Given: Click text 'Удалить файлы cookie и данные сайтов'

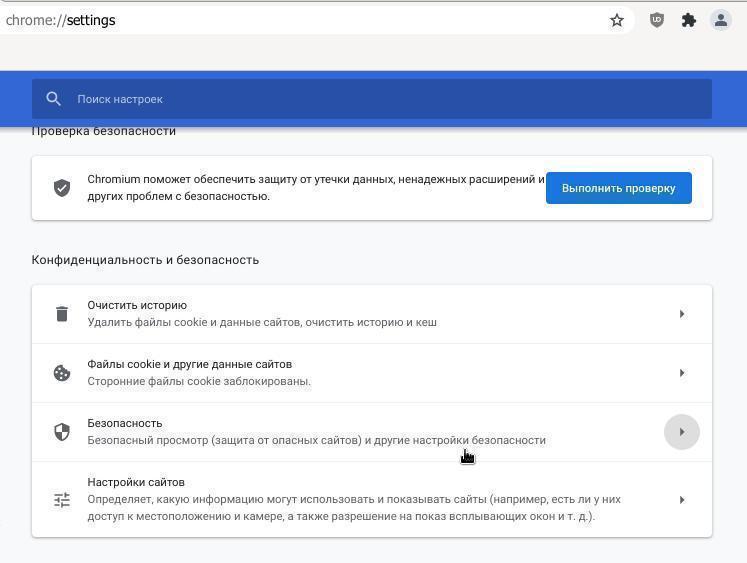Looking at the screenshot, I should coord(194,322).
